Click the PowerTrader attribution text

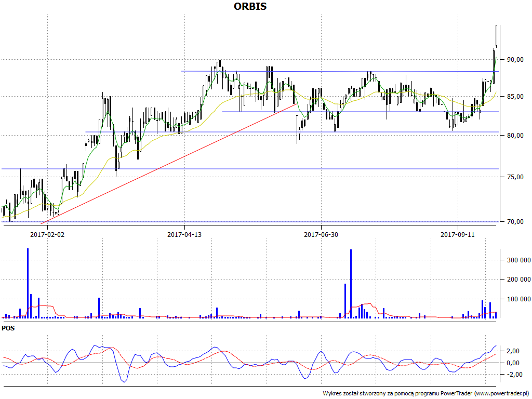coord(427,394)
